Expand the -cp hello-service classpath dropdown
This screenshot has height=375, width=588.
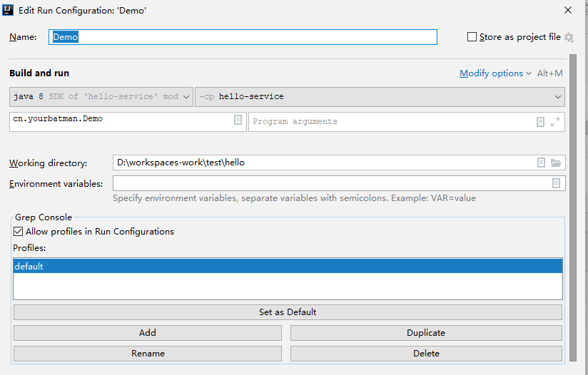tap(380, 96)
